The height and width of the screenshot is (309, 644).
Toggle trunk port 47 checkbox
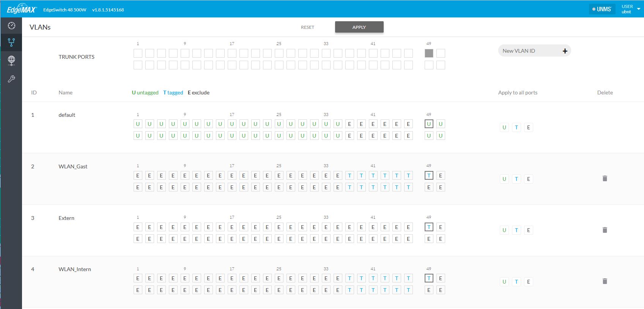408,53
